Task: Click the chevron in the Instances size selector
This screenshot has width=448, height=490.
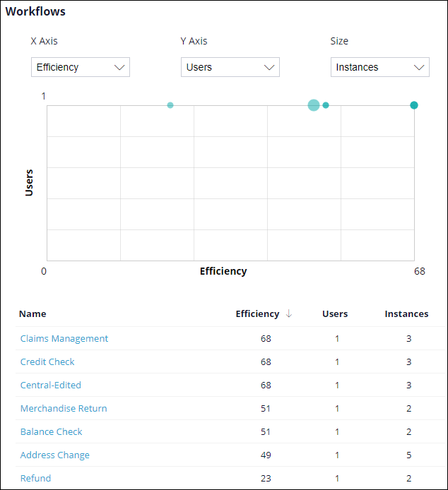Action: click(x=419, y=67)
